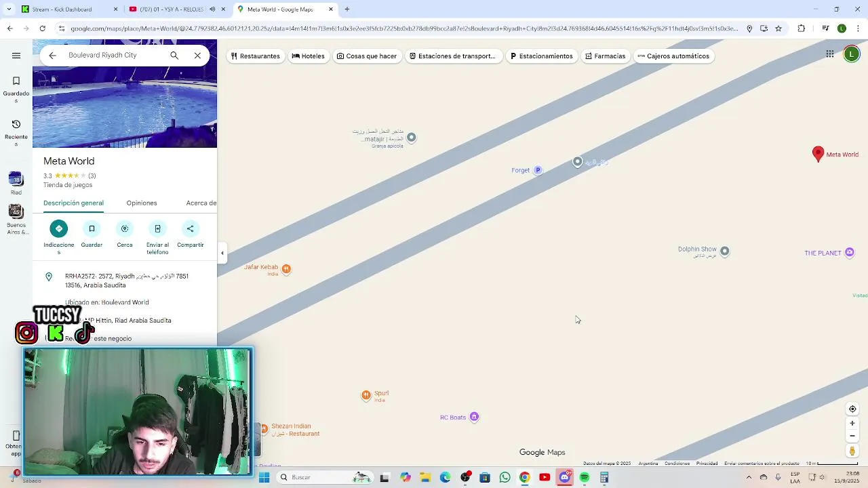
Task: Open Guardados saved places
Action: 16,89
